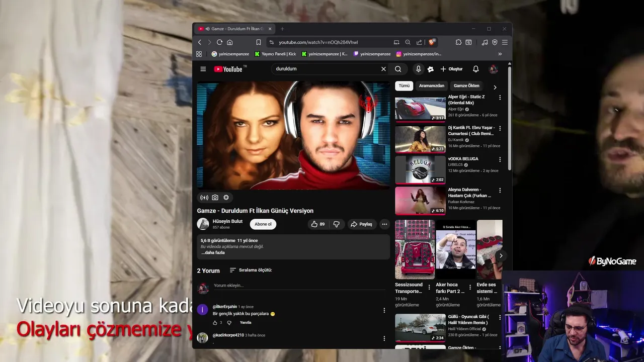Open the account avatar menu
The width and height of the screenshot is (644, 362).
coord(494,69)
